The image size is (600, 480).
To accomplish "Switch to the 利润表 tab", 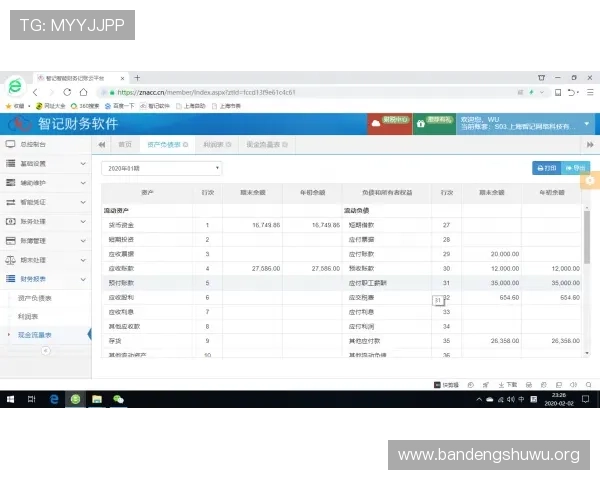I will click(x=217, y=145).
